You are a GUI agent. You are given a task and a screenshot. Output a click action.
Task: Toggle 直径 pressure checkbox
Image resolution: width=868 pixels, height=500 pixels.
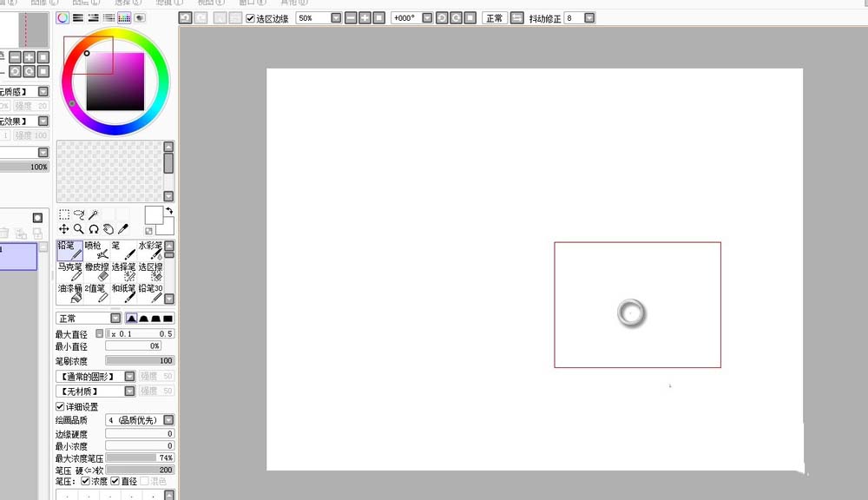coord(115,481)
